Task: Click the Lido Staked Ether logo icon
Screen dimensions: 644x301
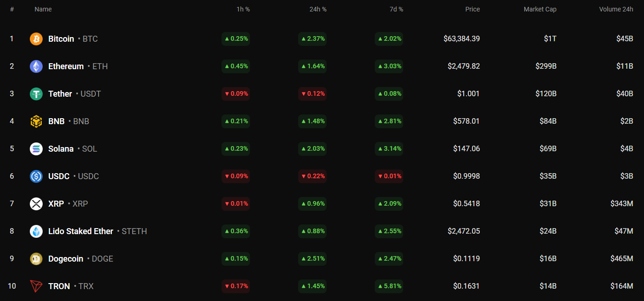Action: (x=36, y=231)
